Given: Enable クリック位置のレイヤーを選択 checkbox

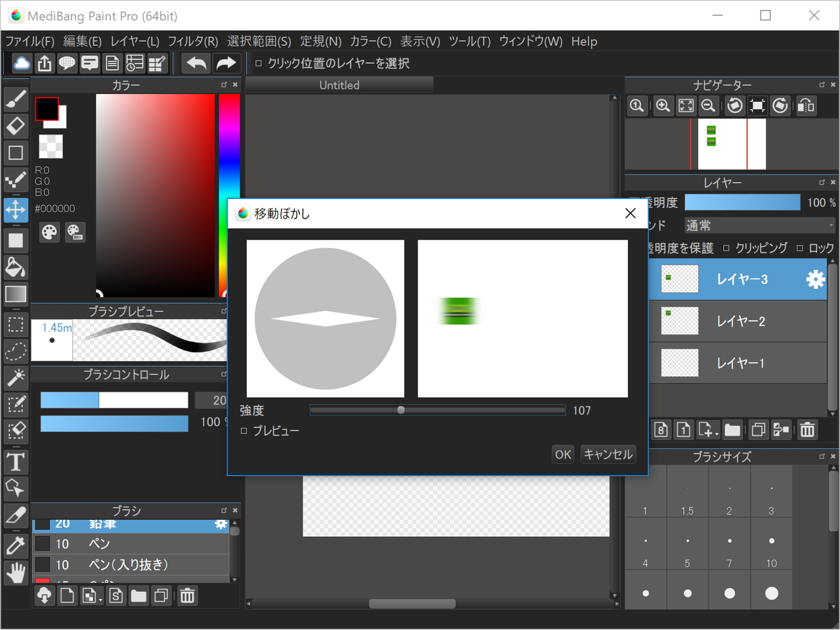Looking at the screenshot, I should tap(259, 64).
